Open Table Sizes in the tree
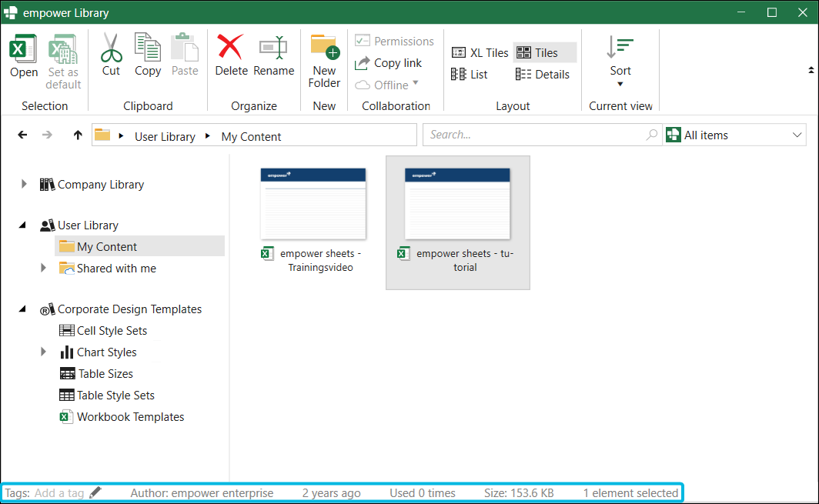This screenshot has width=819, height=504. 96,373
